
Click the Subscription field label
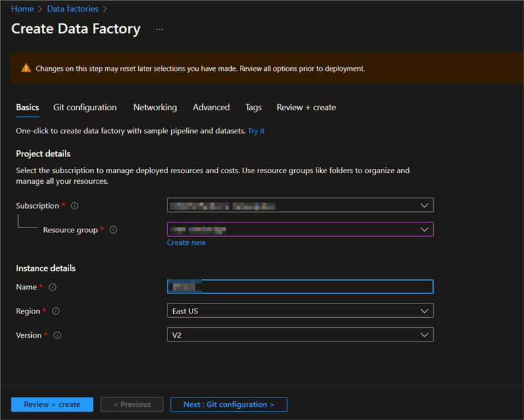click(37, 206)
